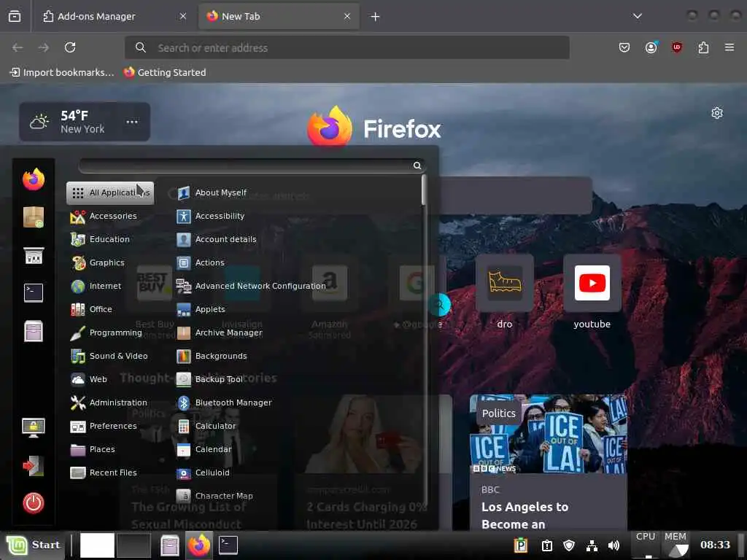747x560 pixels.
Task: Open Recent Files in the menu
Action: (x=110, y=472)
